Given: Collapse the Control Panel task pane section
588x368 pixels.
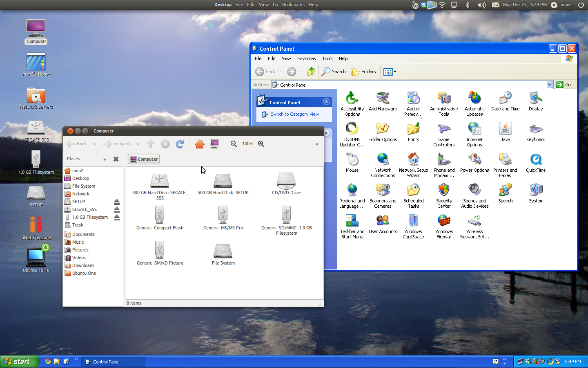Looking at the screenshot, I should point(326,101).
